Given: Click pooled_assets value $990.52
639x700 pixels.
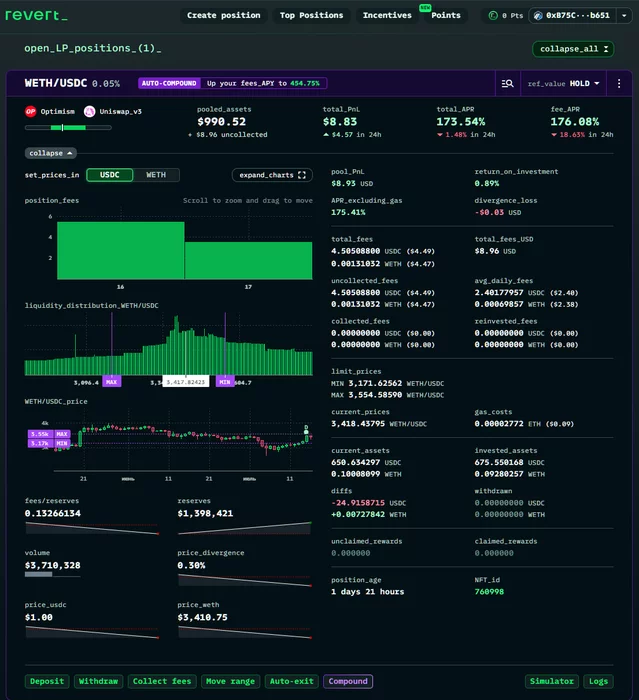Looking at the screenshot, I should point(221,122).
